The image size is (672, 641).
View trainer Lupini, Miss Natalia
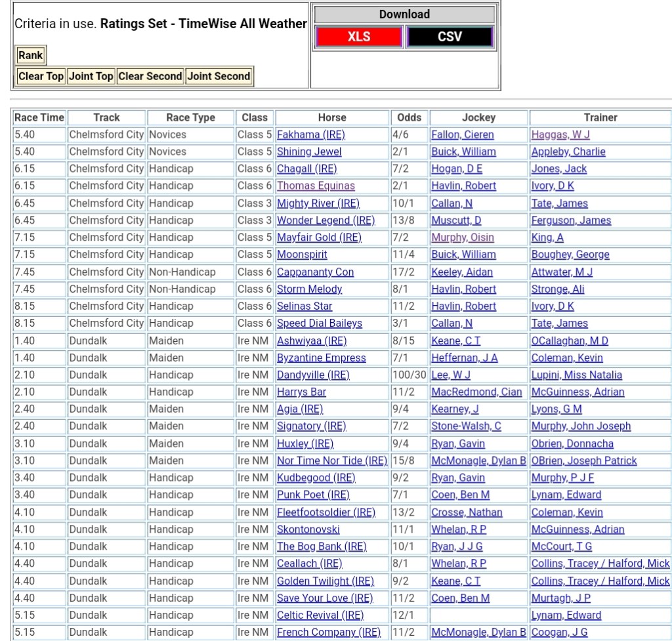[x=576, y=375]
